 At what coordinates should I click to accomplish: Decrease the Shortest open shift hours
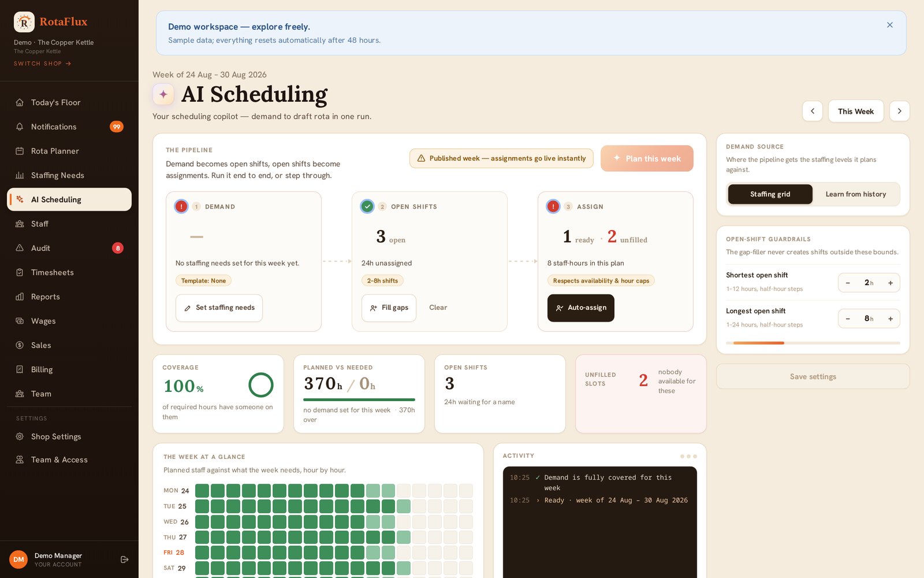pos(848,283)
